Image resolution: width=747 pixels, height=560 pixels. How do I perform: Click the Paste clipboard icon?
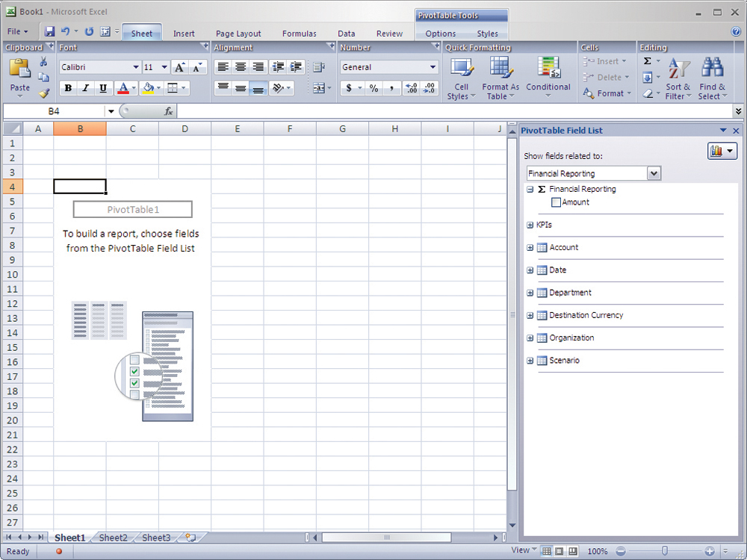tap(19, 69)
